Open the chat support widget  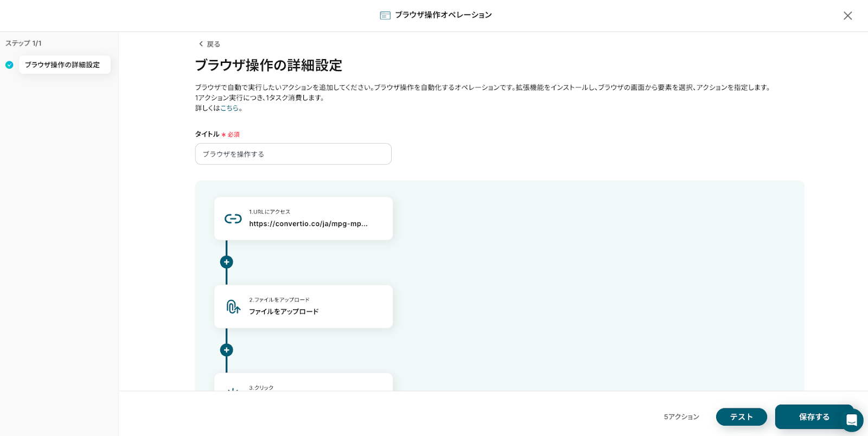851,420
